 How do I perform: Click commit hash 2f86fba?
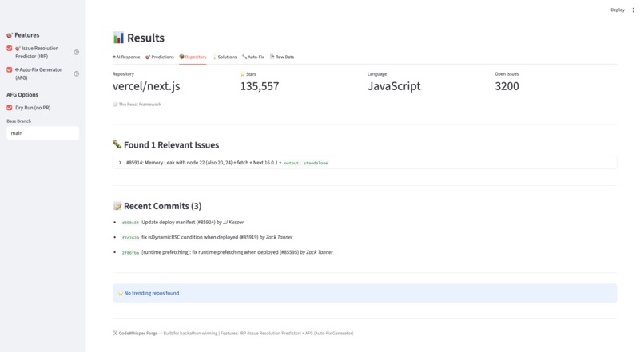[x=130, y=253]
